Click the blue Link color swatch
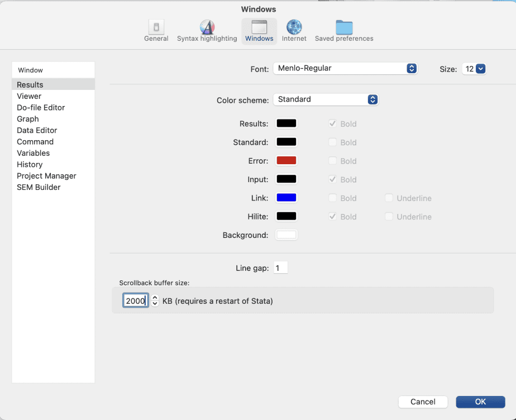Screen dimensions: 516x420 286,198
